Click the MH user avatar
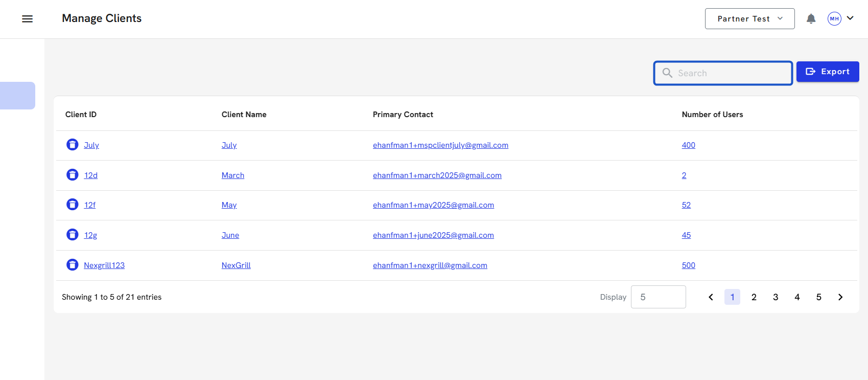The image size is (868, 380). 834,19
